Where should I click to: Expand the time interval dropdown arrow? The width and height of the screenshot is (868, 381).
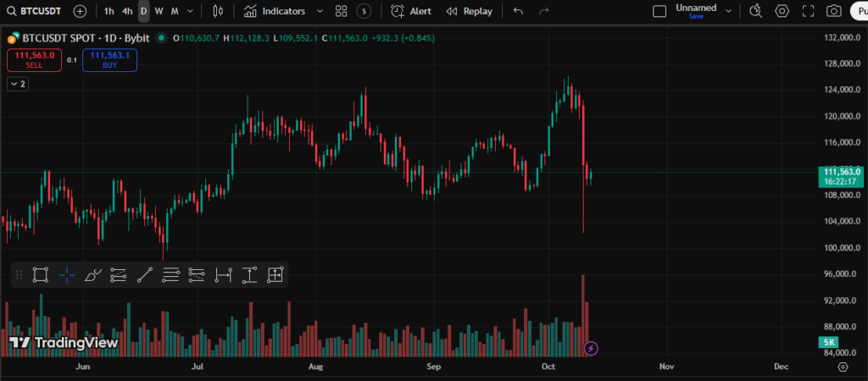point(190,11)
